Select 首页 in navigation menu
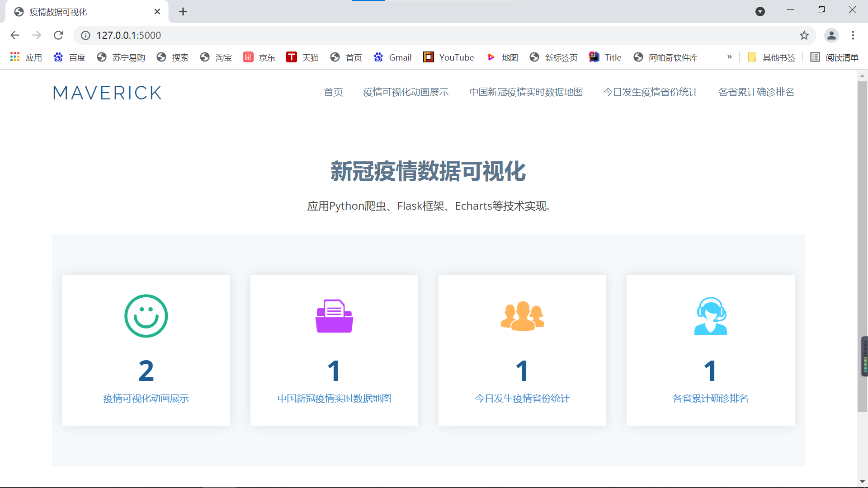Viewport: 868px width, 488px height. [x=333, y=92]
